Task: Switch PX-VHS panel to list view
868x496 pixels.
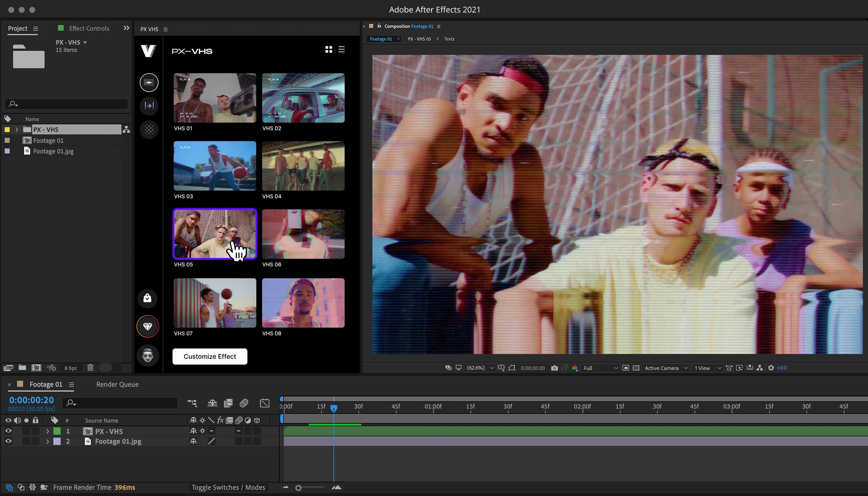Action: [341, 49]
